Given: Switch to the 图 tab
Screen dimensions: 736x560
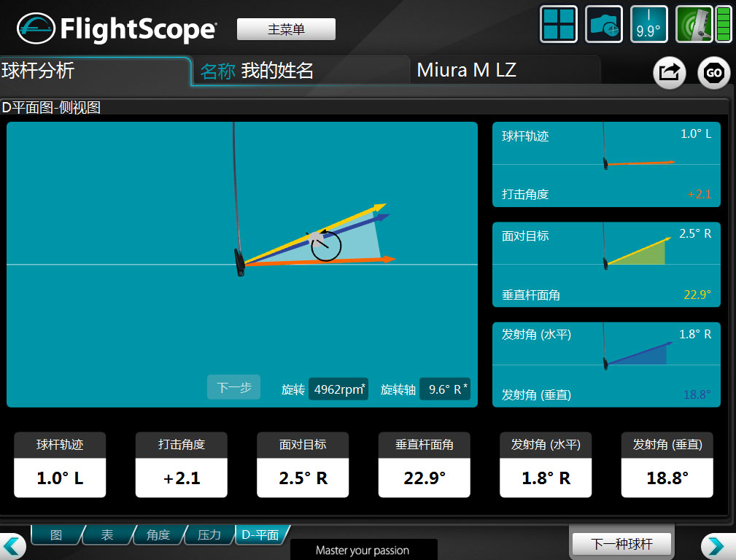Looking at the screenshot, I should click(x=56, y=534).
